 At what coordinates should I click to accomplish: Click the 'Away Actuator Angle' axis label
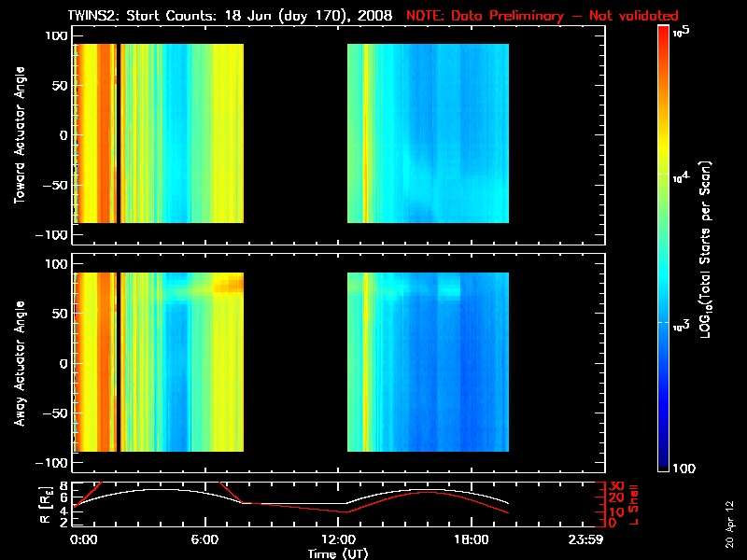[17, 364]
